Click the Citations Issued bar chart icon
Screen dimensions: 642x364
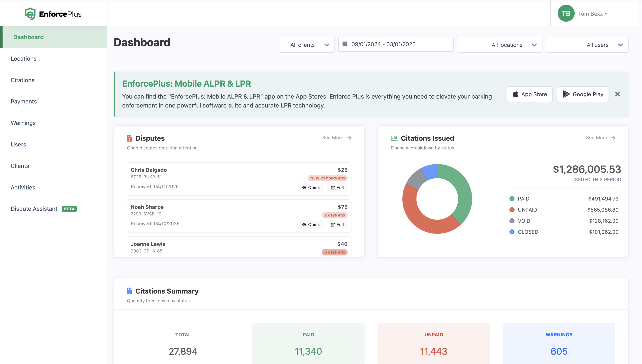pos(394,138)
